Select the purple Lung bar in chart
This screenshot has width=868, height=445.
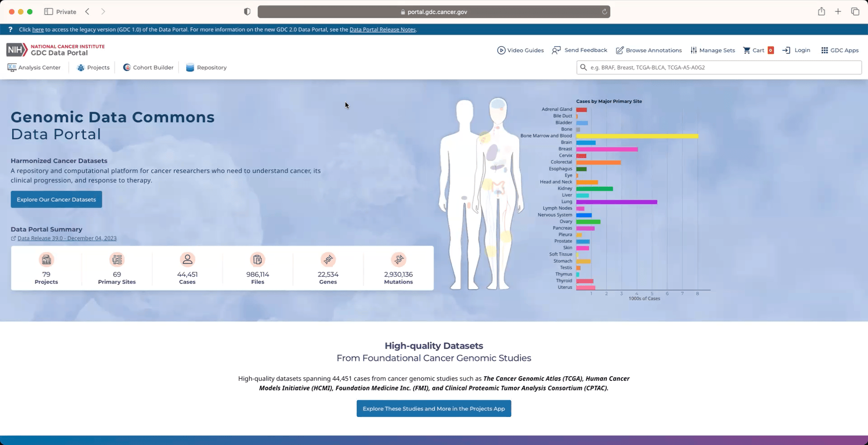616,202
